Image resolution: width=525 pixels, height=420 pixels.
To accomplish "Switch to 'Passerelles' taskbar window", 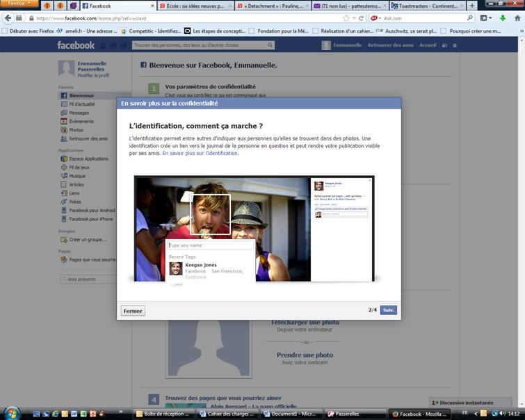I will 355,414.
